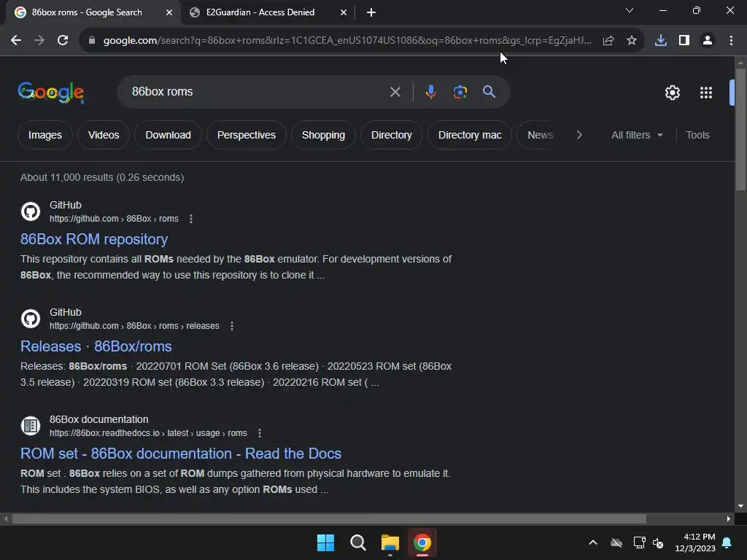Click the horizontal scrollbar thumb

click(x=329, y=518)
